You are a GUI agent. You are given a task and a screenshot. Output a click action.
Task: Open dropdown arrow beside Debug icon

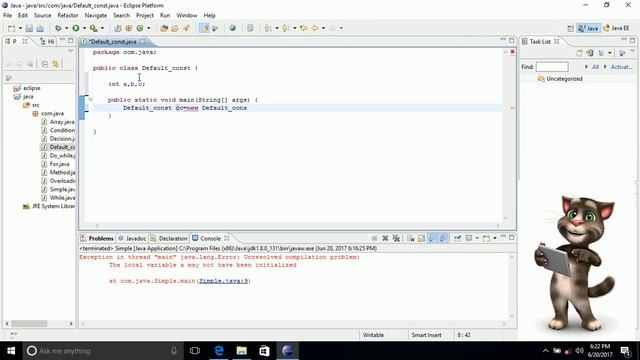[x=67, y=28]
